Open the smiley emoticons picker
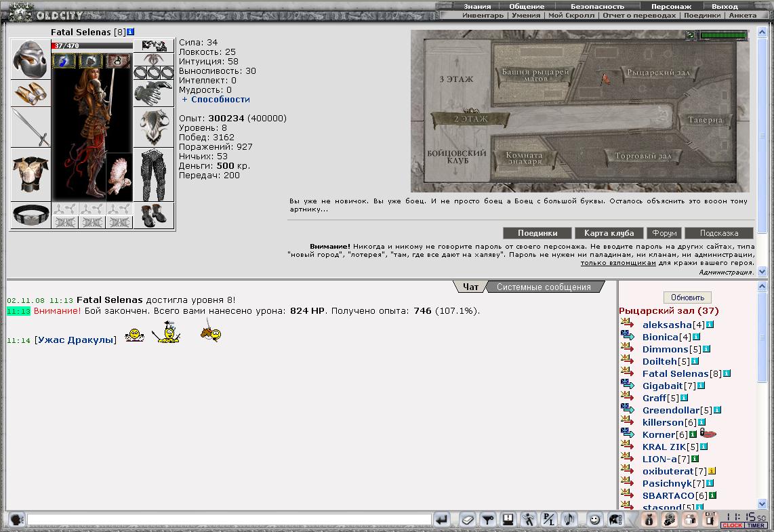The image size is (774, 532). (x=595, y=519)
